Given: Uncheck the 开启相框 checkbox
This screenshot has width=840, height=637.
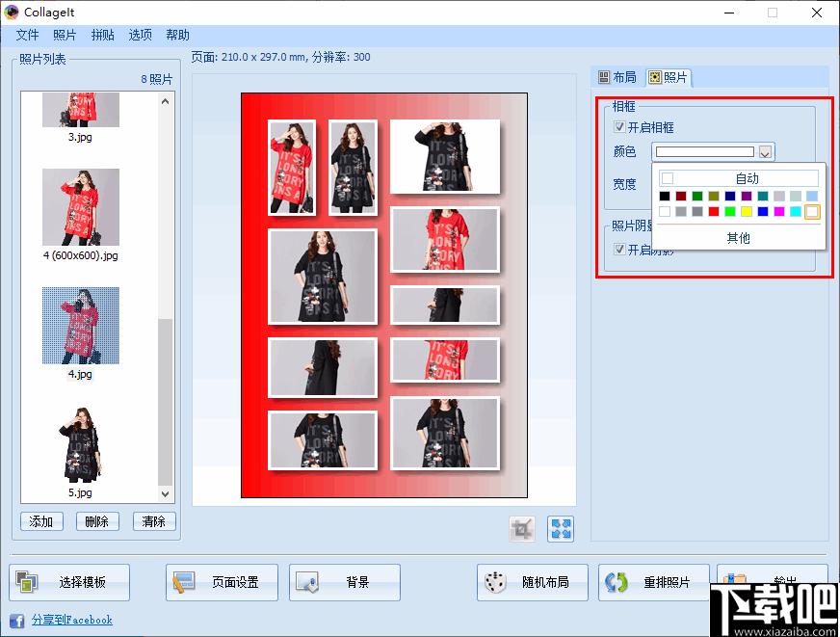Looking at the screenshot, I should [x=619, y=127].
